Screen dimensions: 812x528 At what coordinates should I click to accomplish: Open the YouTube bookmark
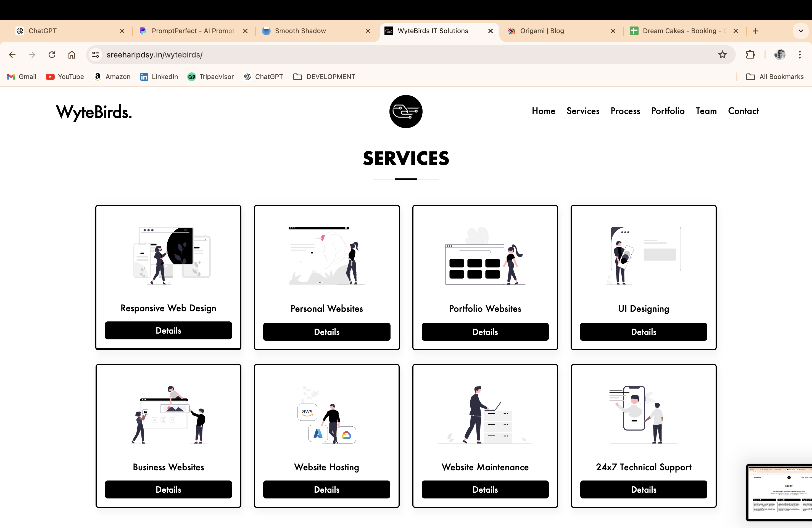click(x=65, y=77)
